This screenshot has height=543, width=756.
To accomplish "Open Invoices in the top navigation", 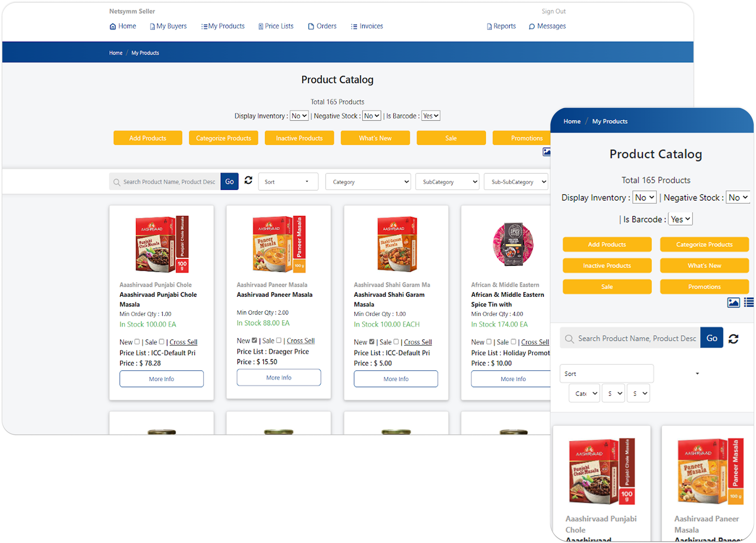I will tap(367, 26).
